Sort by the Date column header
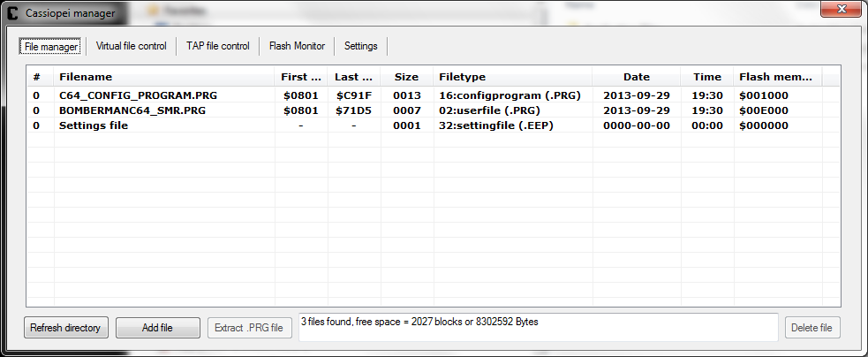 [636, 77]
